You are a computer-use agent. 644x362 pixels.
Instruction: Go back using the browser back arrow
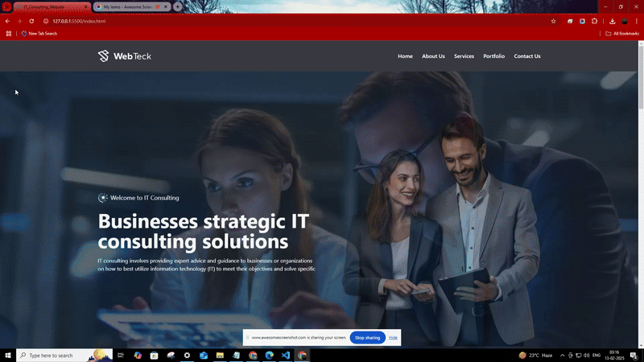pos(7,21)
